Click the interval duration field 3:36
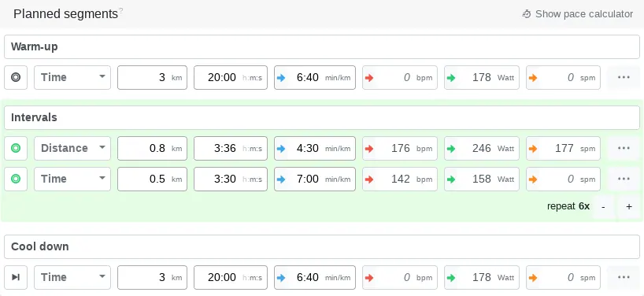This screenshot has width=644, height=296. coord(231,148)
